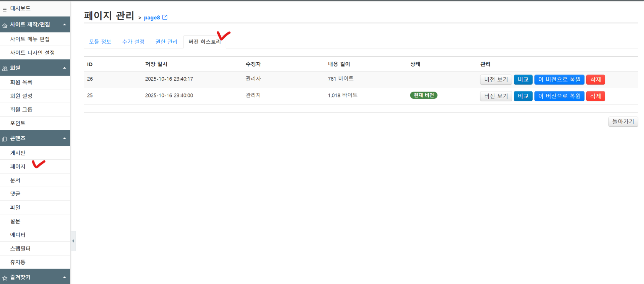Collapse the sidebar using the arrow handle

(73, 241)
